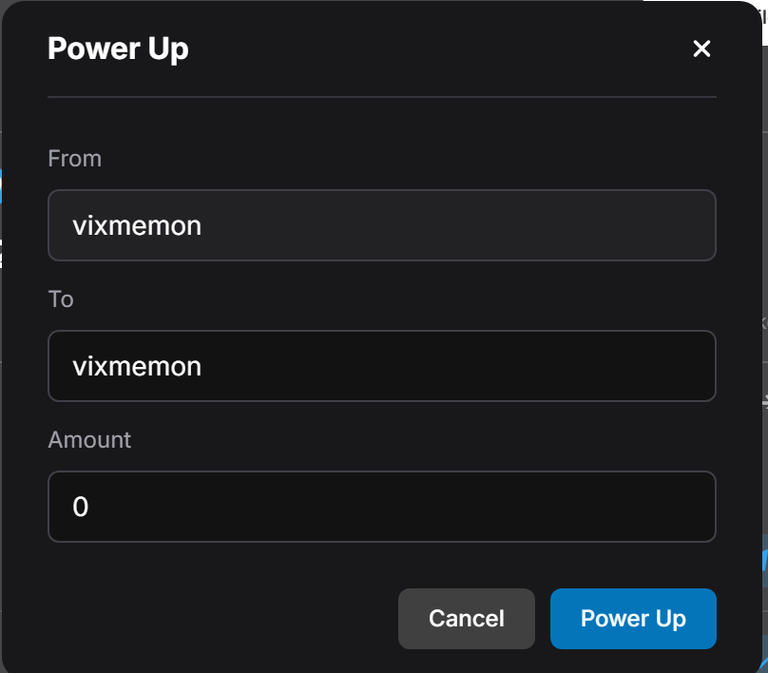Viewport: 768px width, 673px height.
Task: Click the Amount label text
Action: point(89,440)
